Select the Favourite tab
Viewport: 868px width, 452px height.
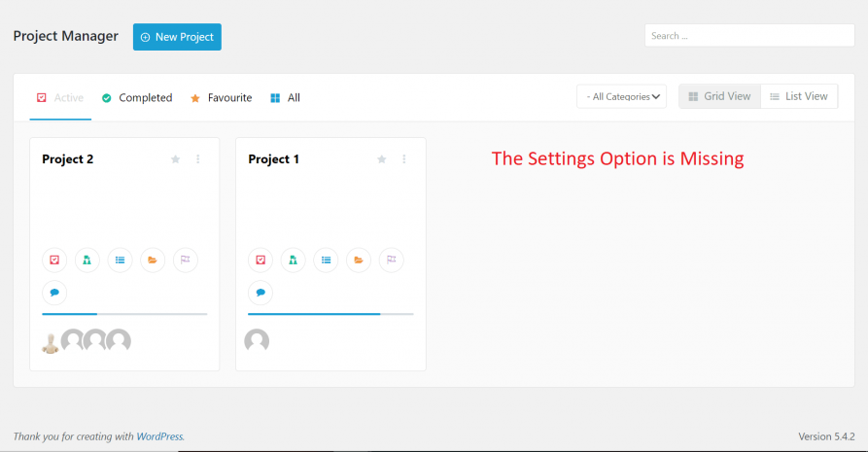pyautogui.click(x=222, y=98)
